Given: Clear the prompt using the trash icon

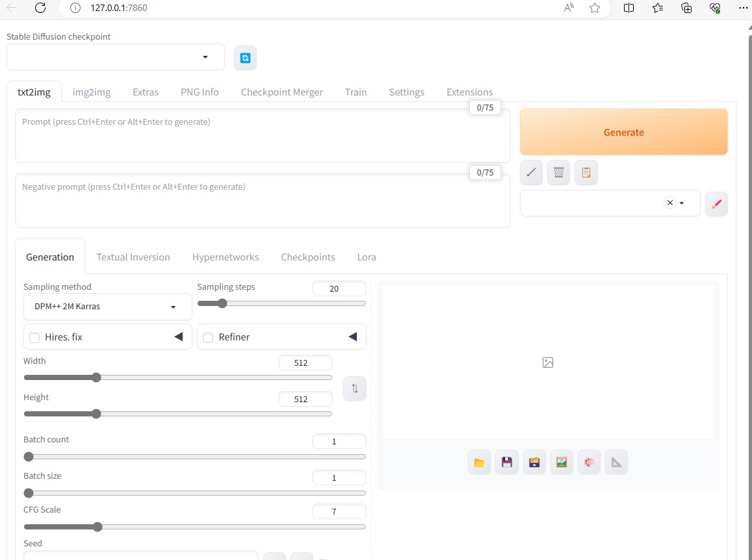Looking at the screenshot, I should point(558,172).
